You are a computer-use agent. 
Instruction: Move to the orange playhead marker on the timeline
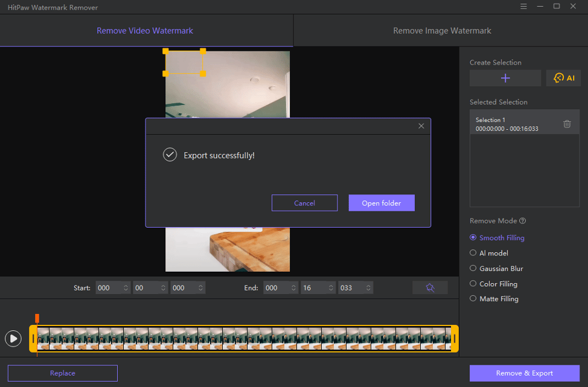[37, 316]
